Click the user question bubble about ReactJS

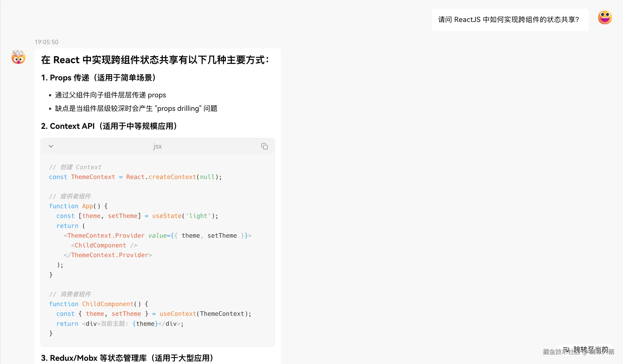pos(508,20)
